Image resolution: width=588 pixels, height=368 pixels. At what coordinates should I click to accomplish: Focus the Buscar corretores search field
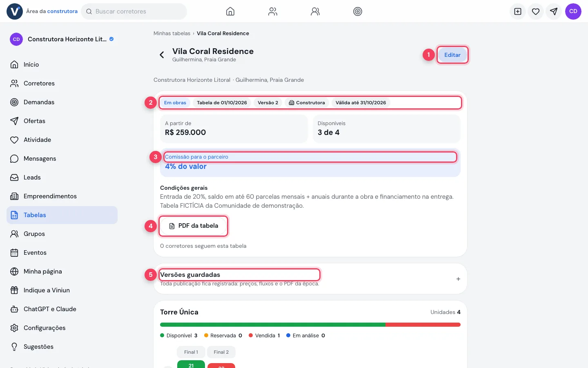134,11
